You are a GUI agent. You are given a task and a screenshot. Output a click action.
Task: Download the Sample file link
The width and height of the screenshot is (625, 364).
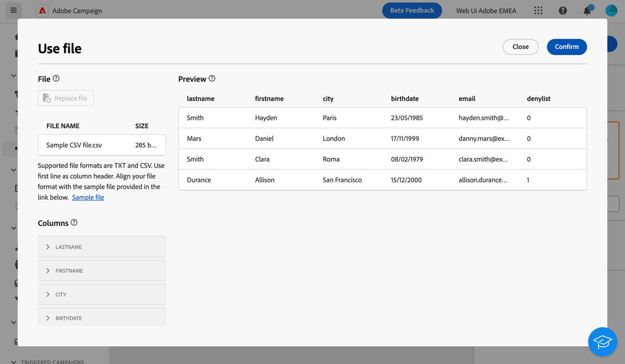(x=88, y=197)
